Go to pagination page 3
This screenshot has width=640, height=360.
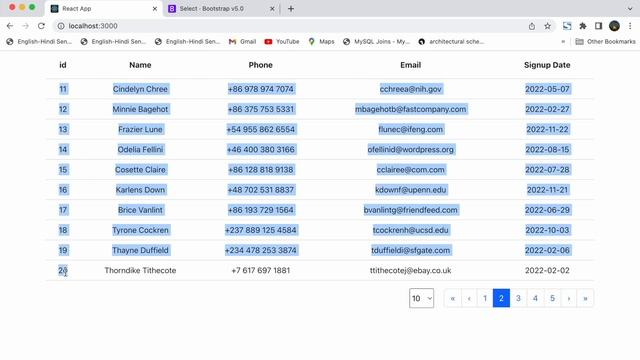[518, 298]
